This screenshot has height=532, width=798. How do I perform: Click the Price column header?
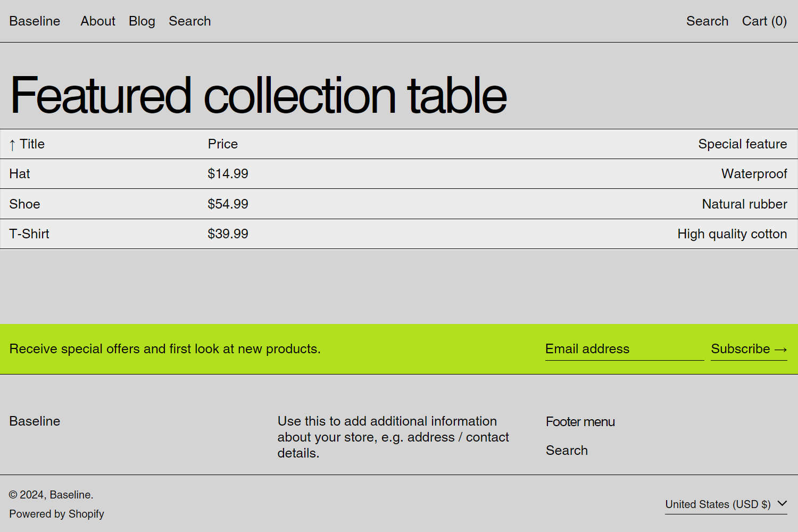click(x=222, y=144)
